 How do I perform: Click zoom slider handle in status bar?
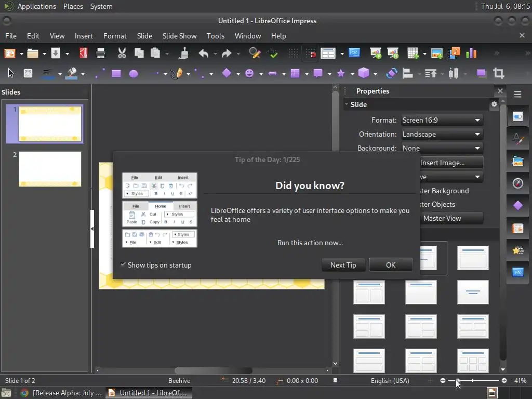pyautogui.click(x=457, y=381)
